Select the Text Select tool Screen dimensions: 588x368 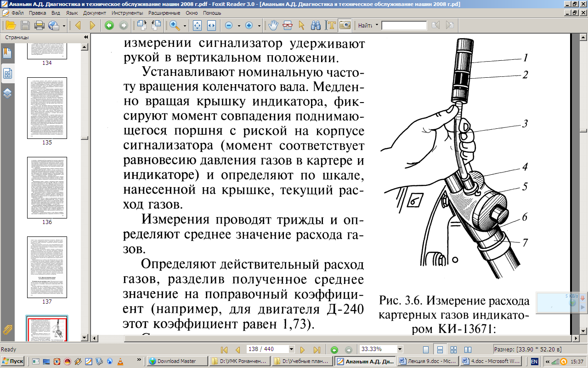[x=330, y=25]
